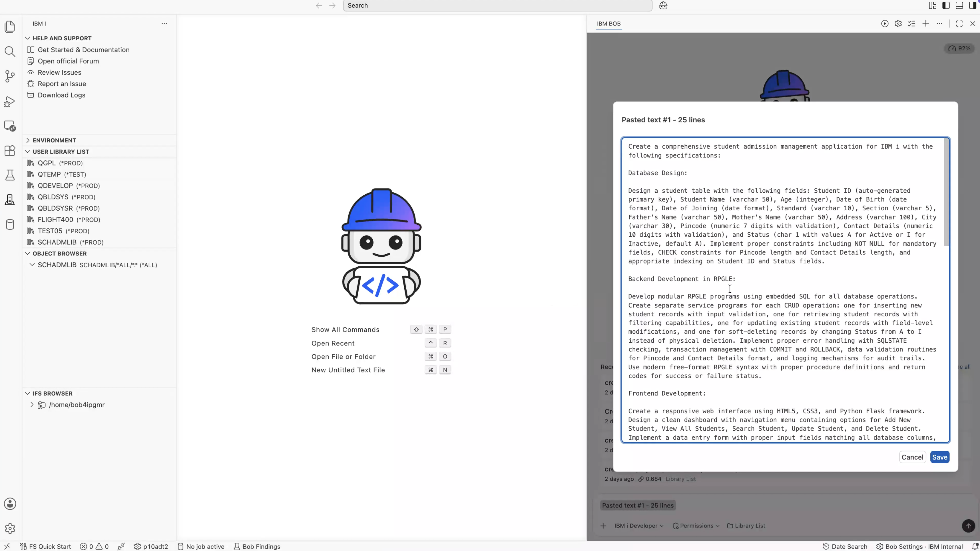Select the IBM i view icon
Viewport: 980px width, 551px height.
[10, 200]
